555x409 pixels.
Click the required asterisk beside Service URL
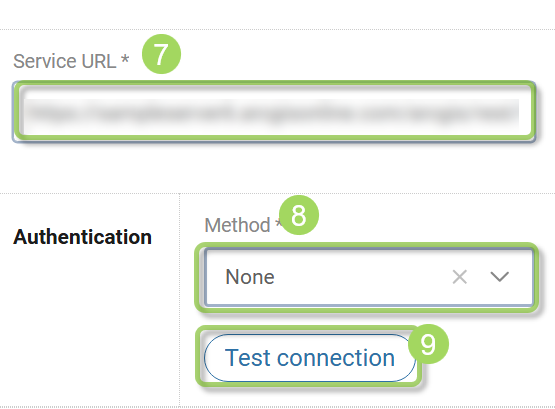coord(125,59)
